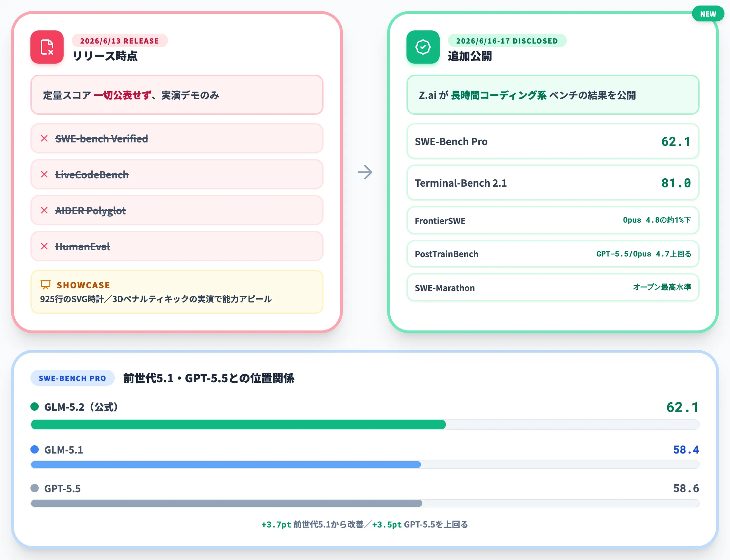Click the 62.1 value above the green bar
The image size is (730, 560).
[x=683, y=408]
